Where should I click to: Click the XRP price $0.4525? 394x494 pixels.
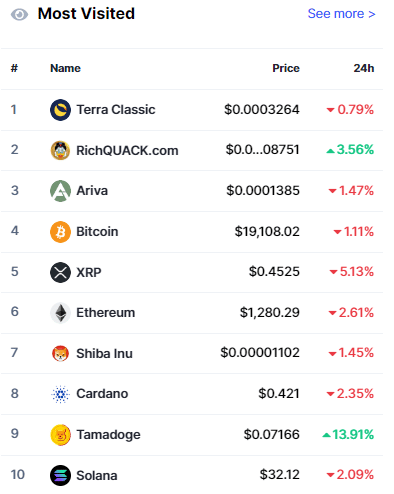coord(274,272)
